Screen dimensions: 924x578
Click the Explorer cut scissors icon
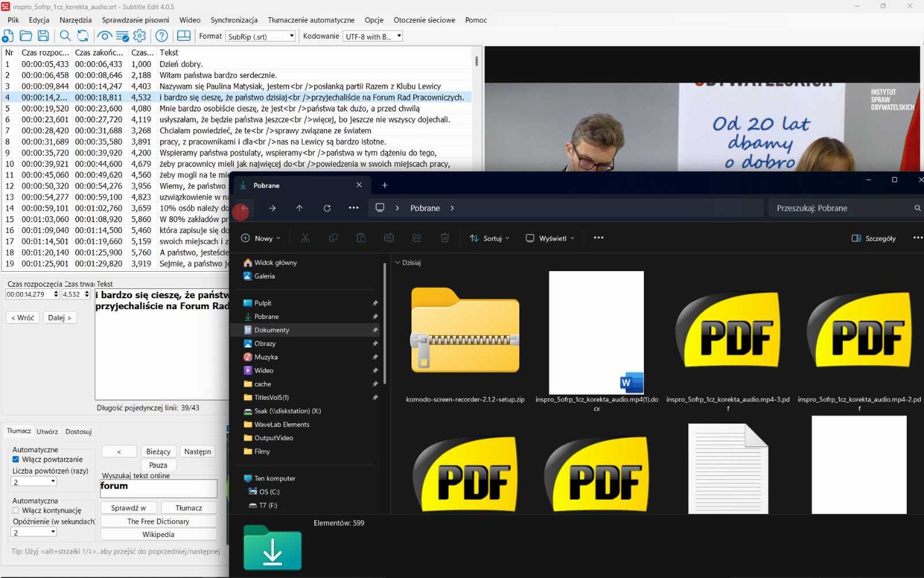click(x=305, y=238)
